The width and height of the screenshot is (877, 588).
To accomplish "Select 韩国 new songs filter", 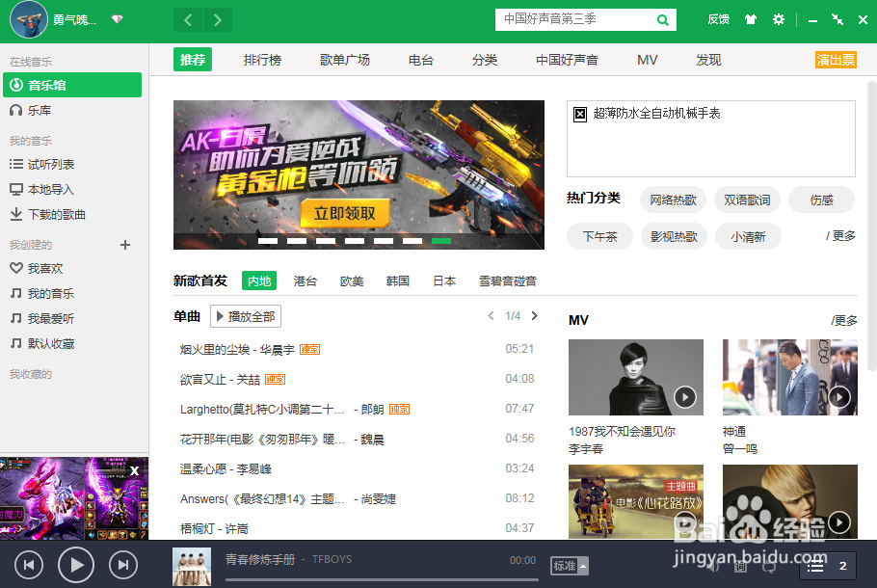I will point(398,281).
